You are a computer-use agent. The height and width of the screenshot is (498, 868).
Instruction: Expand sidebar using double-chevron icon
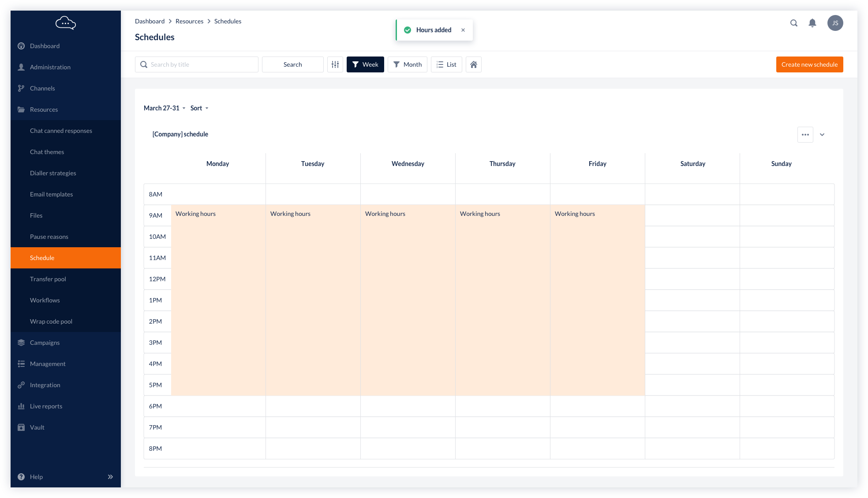(110, 477)
